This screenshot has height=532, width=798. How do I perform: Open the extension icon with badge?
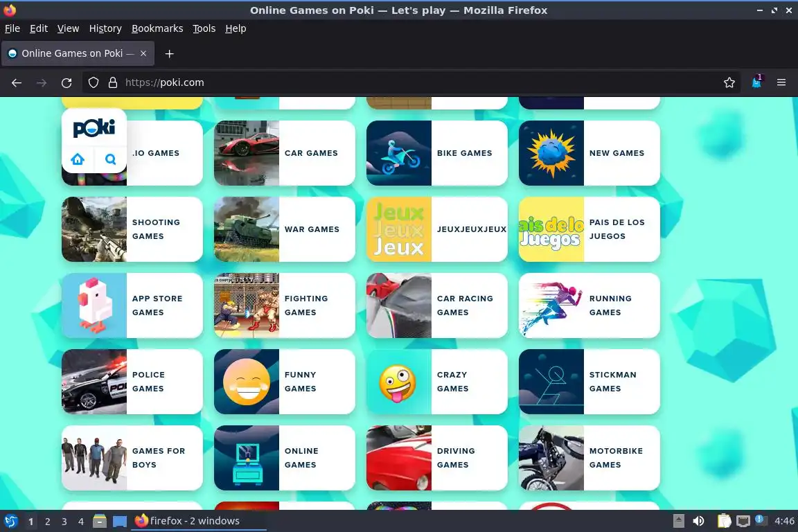[x=756, y=82]
